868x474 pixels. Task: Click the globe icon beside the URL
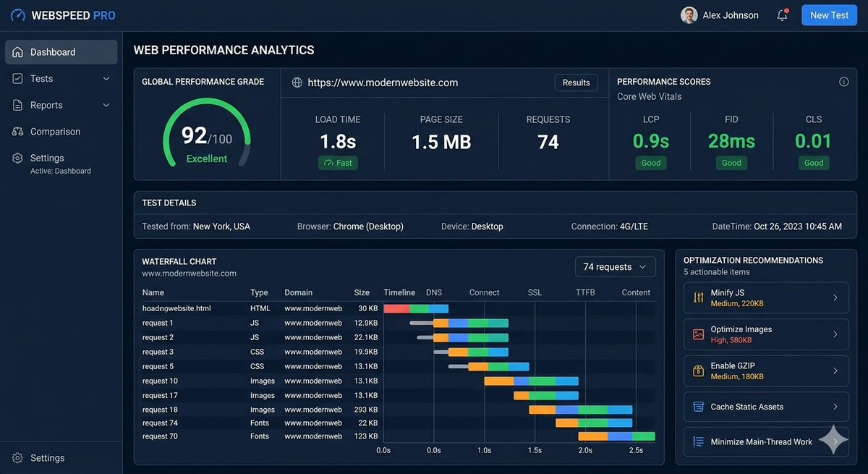(297, 82)
